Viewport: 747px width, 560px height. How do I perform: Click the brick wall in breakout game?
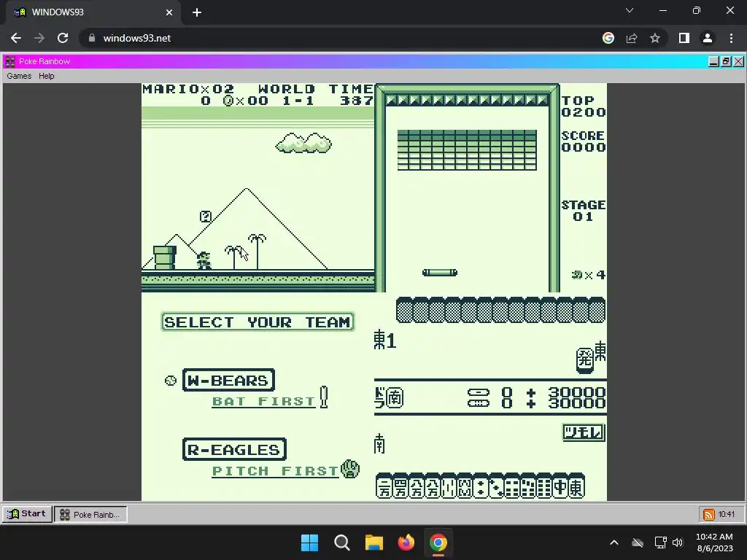467,150
